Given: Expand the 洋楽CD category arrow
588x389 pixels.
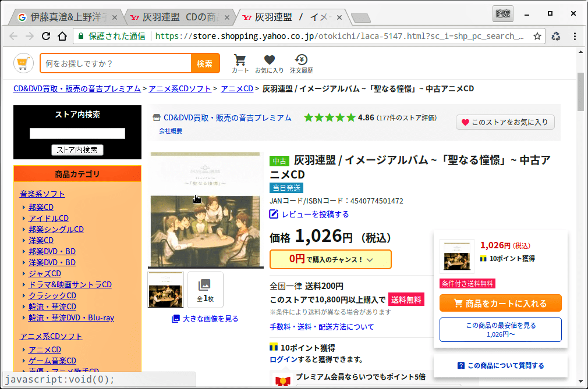Looking at the screenshot, I should click(x=24, y=240).
